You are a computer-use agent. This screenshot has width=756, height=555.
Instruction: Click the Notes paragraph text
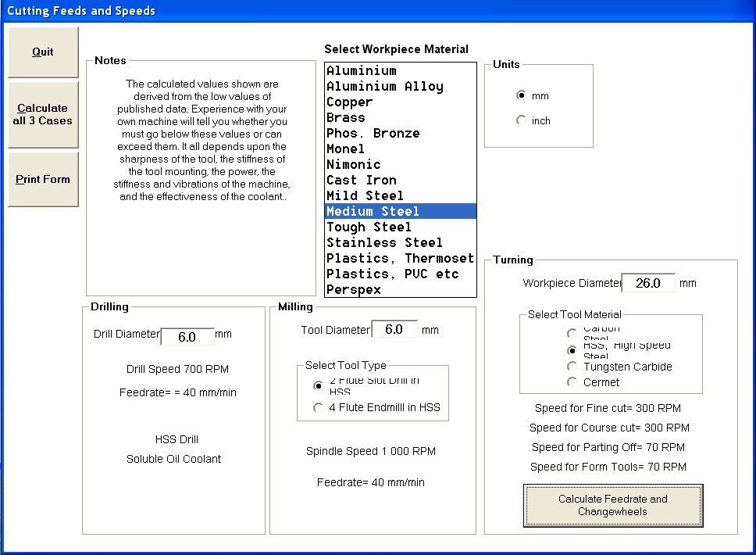pyautogui.click(x=202, y=140)
